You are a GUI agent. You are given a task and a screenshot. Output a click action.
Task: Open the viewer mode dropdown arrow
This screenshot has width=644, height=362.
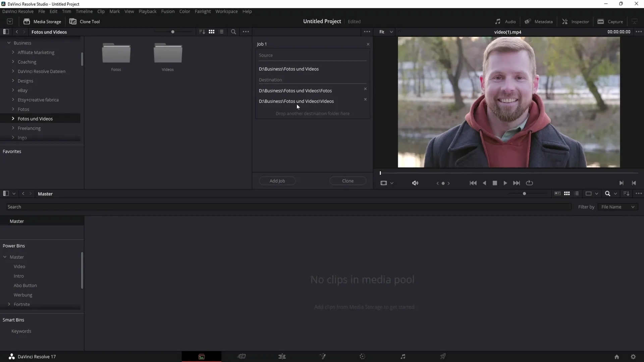391,183
